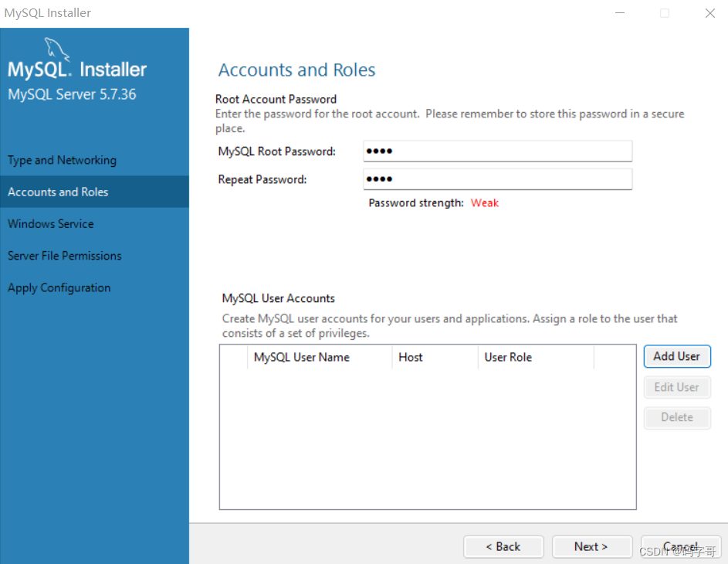Click the Root Account Password heading
The image size is (728, 564).
point(276,100)
